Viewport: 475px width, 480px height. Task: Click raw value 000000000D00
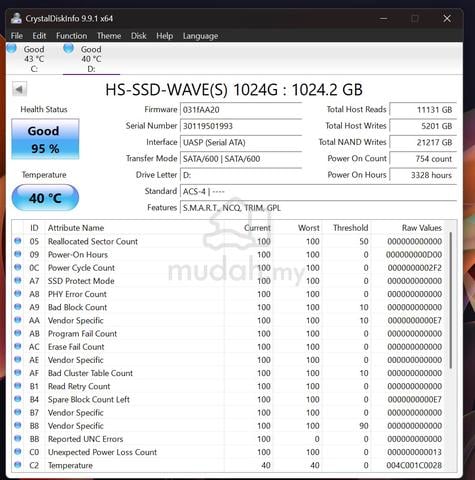tap(414, 254)
